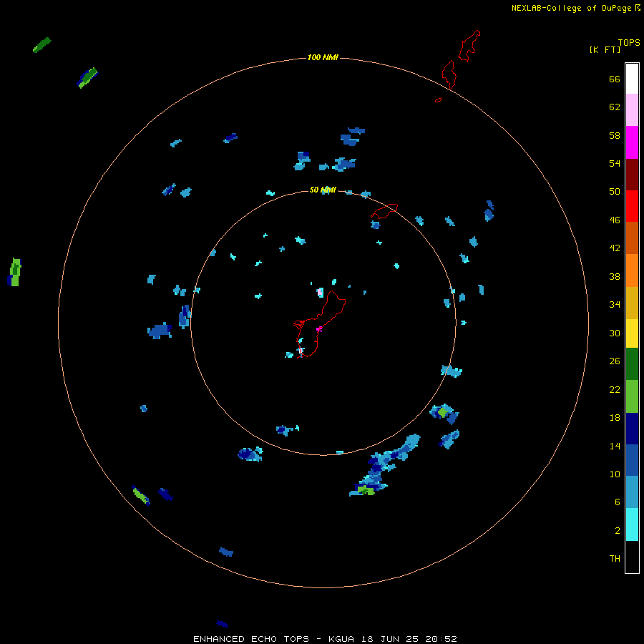Image resolution: width=644 pixels, height=644 pixels.
Task: Pick the dark orange legend swatch
Action: click(x=632, y=238)
